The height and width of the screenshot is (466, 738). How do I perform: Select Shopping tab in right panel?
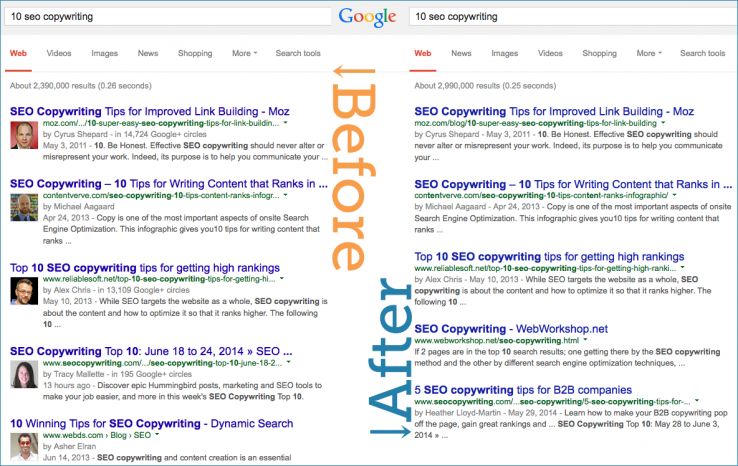(599, 53)
